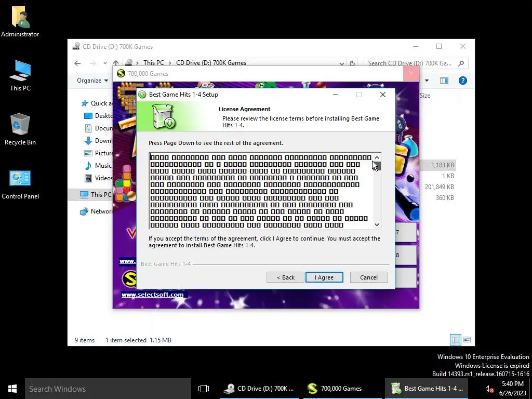Open the Windows Start menu
This screenshot has height=399, width=532.
[12, 389]
